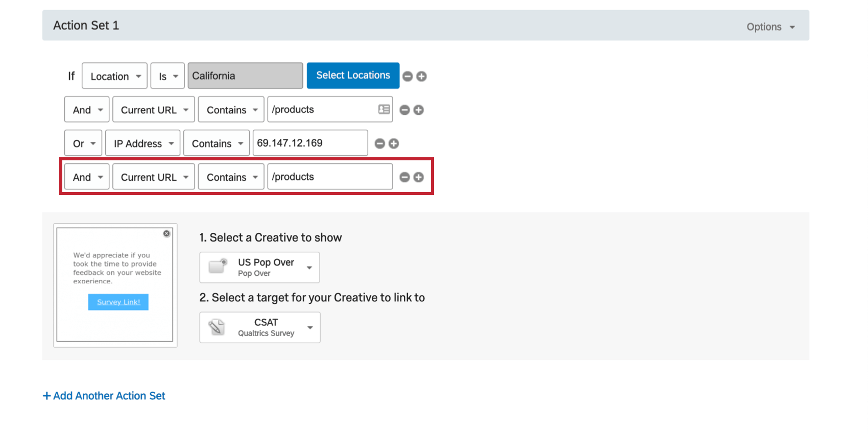Click '2. Select a target' heading text
868x434 pixels.
312,298
